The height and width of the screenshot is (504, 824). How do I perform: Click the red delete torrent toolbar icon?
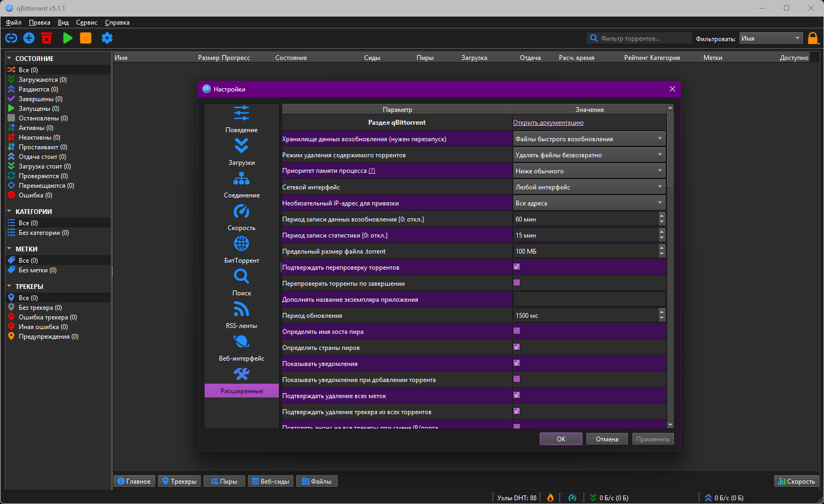(47, 38)
